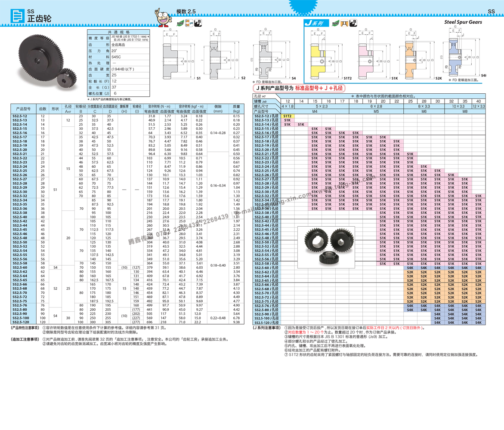Viewport: 504px width, 430px height.
Task: Open the three-gear photo beside bore table
Action: [x=326, y=247]
